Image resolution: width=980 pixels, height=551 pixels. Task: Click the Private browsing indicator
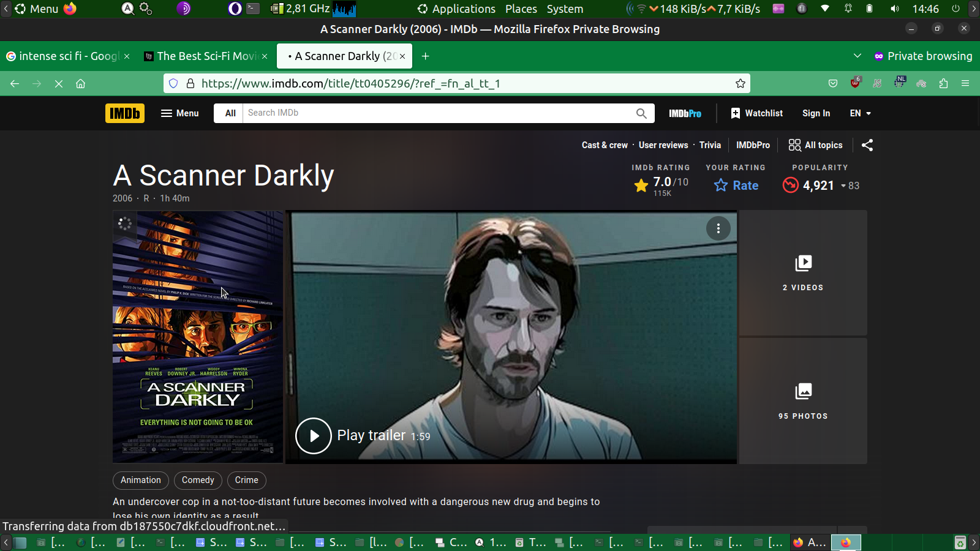click(x=923, y=56)
